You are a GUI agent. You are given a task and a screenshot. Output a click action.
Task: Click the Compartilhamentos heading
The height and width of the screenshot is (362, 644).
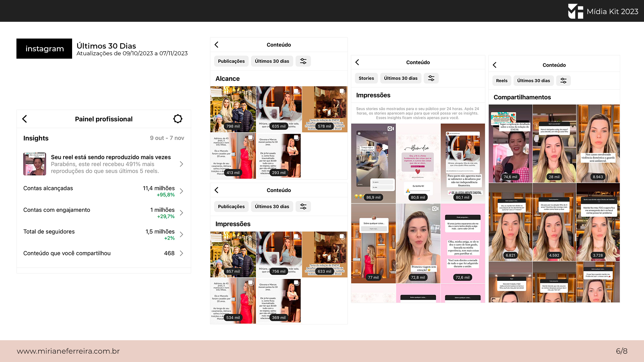pyautogui.click(x=522, y=97)
